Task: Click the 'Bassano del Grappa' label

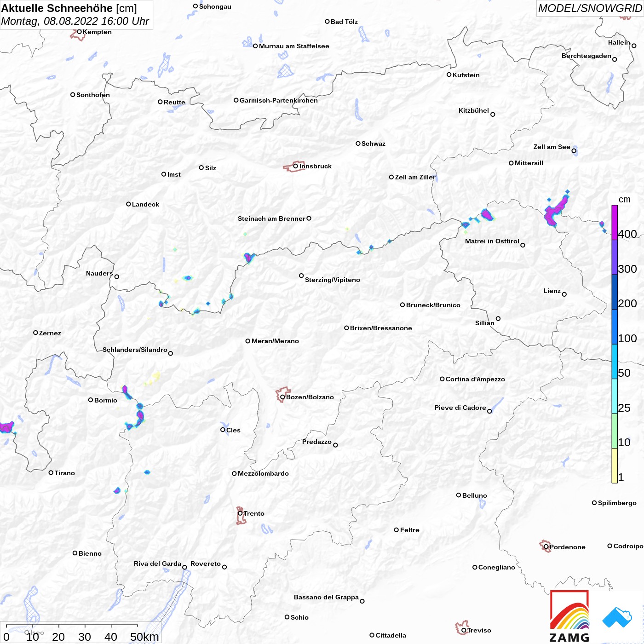Action: (x=326, y=597)
